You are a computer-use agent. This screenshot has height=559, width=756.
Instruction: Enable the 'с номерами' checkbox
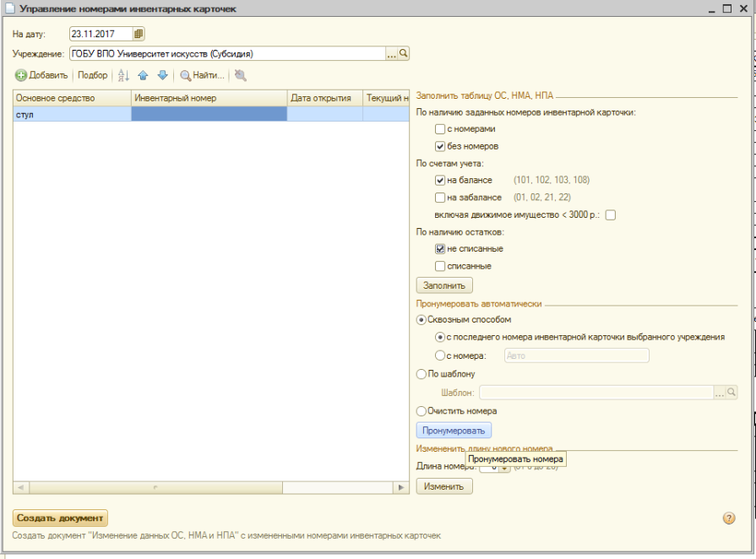(440, 129)
